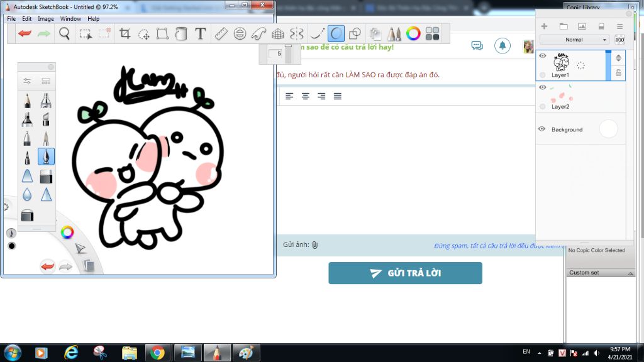Viewport: 644px width, 362px height.
Task: Click the lagoon undo arrow
Action: (47, 266)
